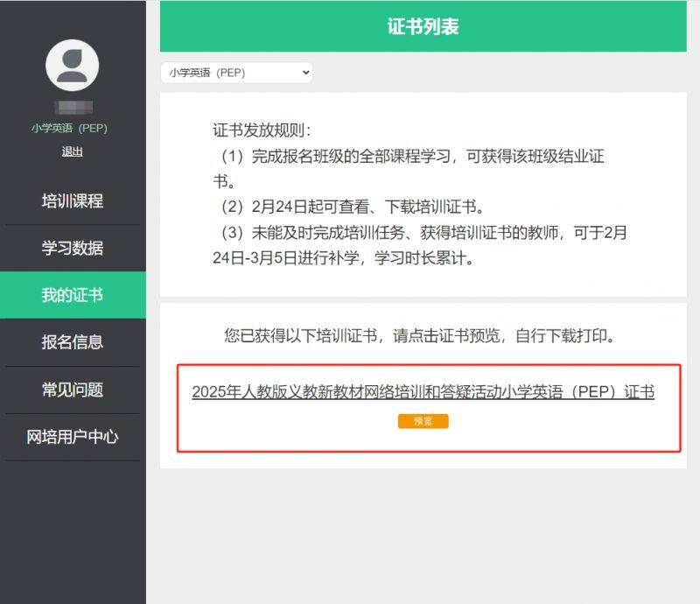700x604 pixels.
Task: Click the text 您已获得以下培训证书
Action: [301, 335]
